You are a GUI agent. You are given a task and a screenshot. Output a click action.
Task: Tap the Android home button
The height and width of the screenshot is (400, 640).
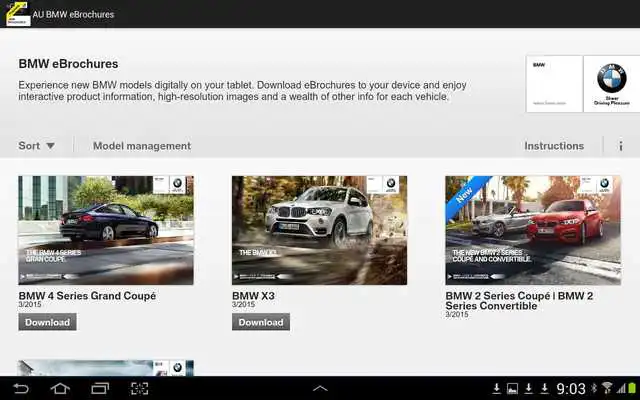(60, 388)
